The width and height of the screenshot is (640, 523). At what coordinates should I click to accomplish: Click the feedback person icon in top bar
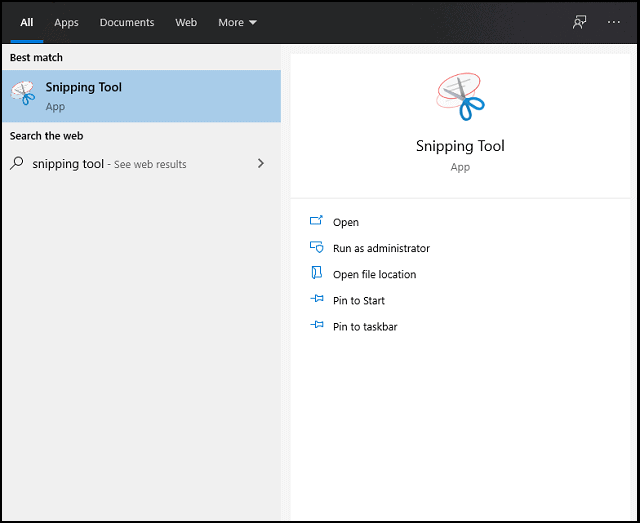(579, 22)
